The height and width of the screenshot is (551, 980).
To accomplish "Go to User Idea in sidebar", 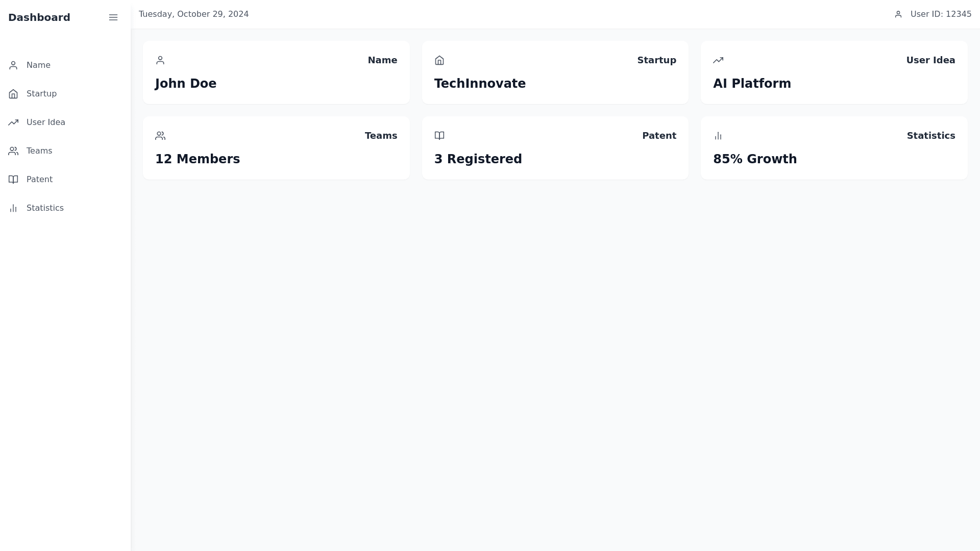I will coord(46,122).
